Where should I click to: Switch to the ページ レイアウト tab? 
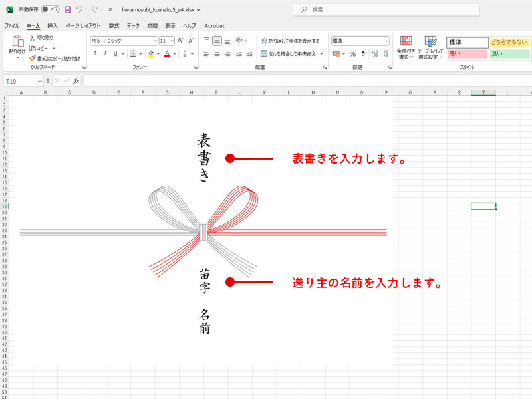[82, 25]
